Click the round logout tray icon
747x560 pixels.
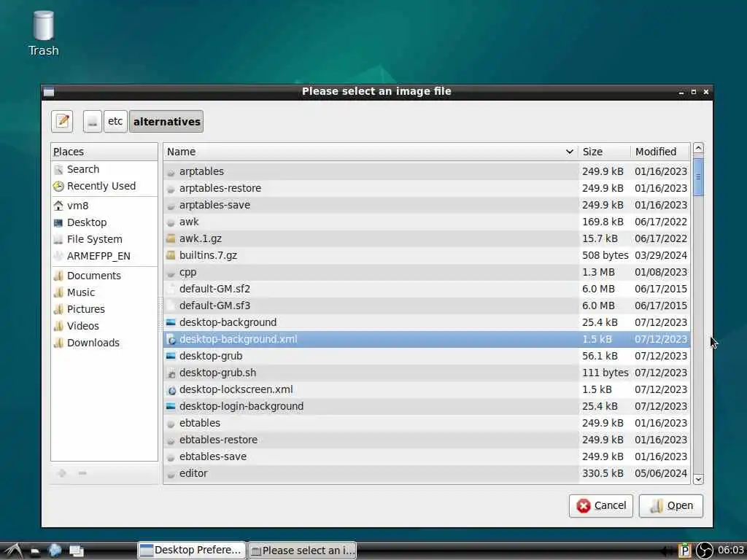pos(704,551)
